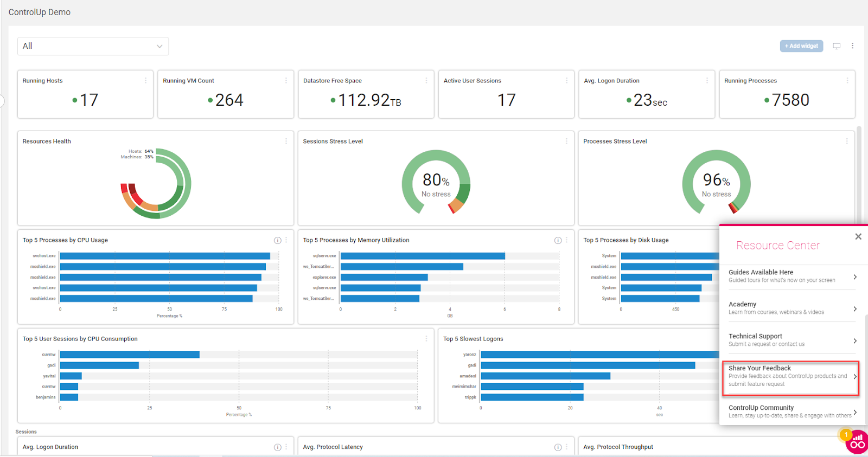Expand the Technical Support chevron arrow
868x457 pixels.
pos(855,341)
